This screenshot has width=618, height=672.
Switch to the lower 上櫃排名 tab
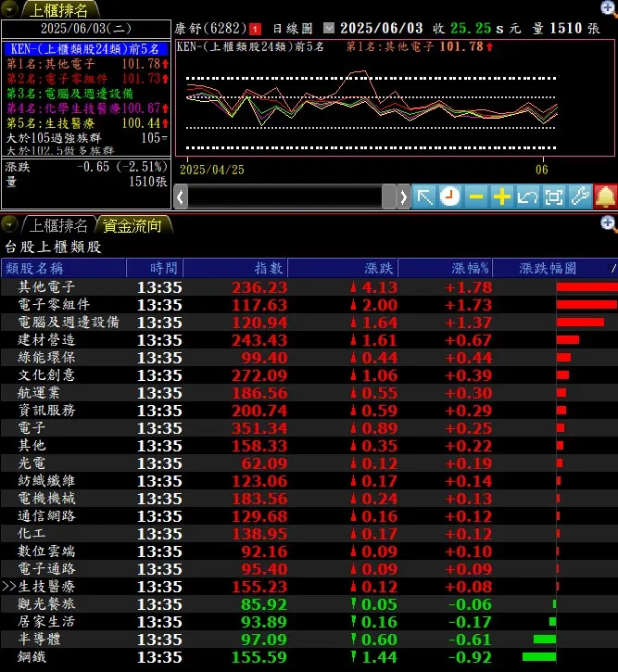58,225
